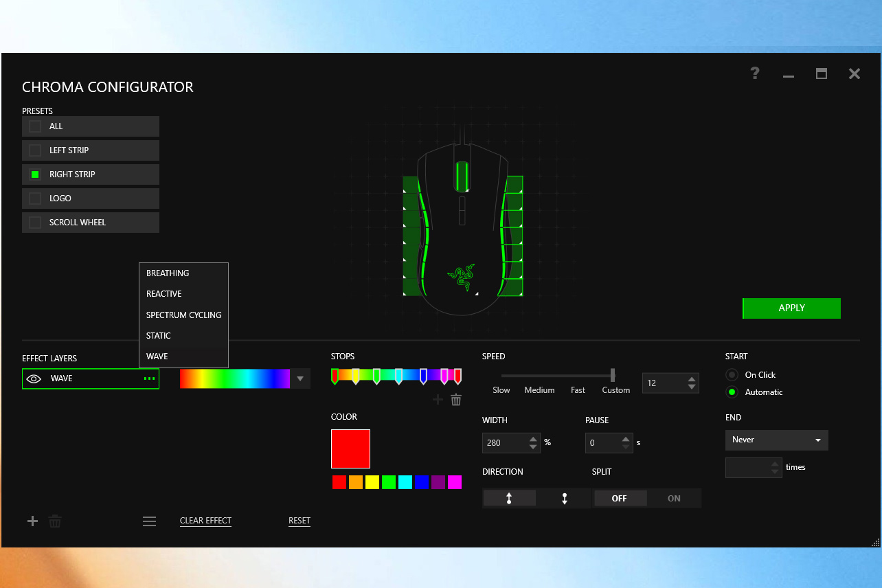Pick the yellow palette swatch
The image size is (882, 588).
tap(372, 482)
